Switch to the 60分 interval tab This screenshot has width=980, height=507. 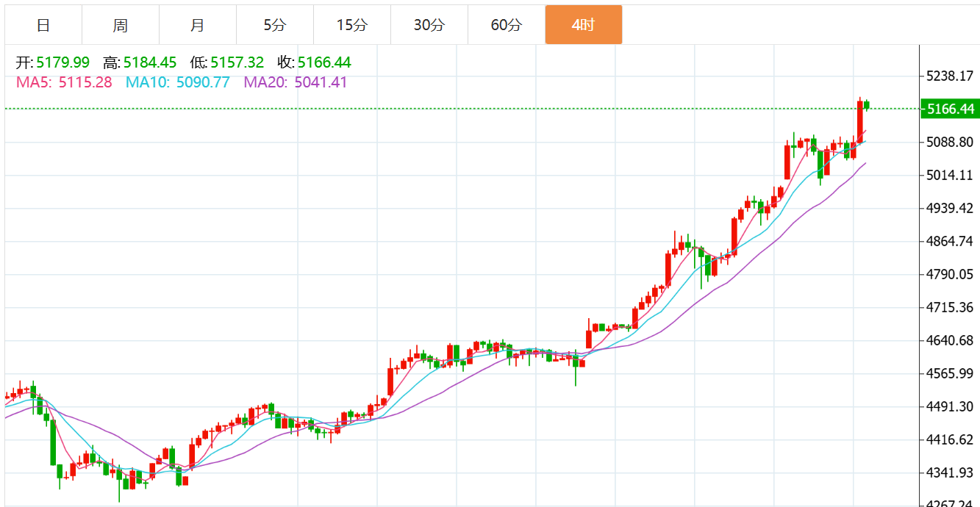507,25
